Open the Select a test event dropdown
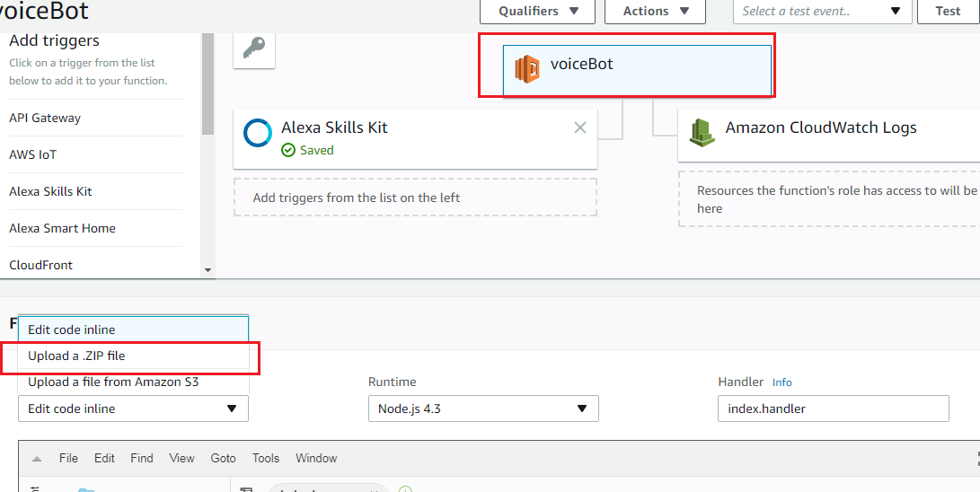 823,12
